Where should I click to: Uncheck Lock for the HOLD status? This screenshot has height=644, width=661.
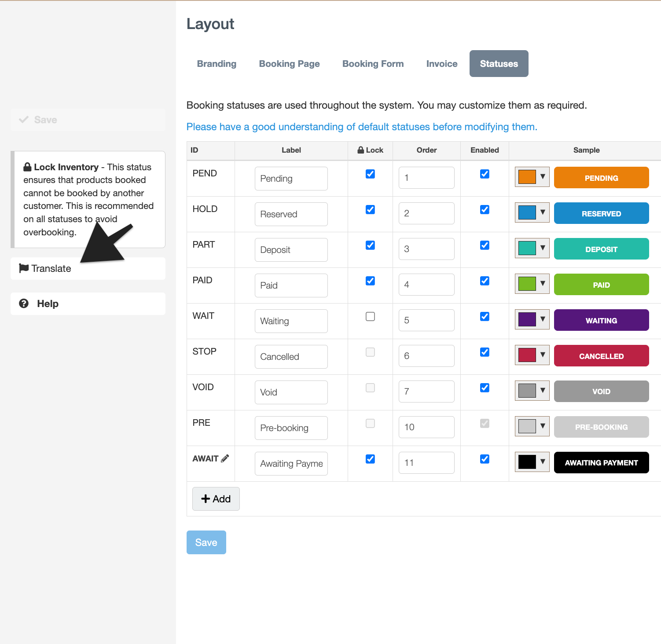click(x=371, y=209)
